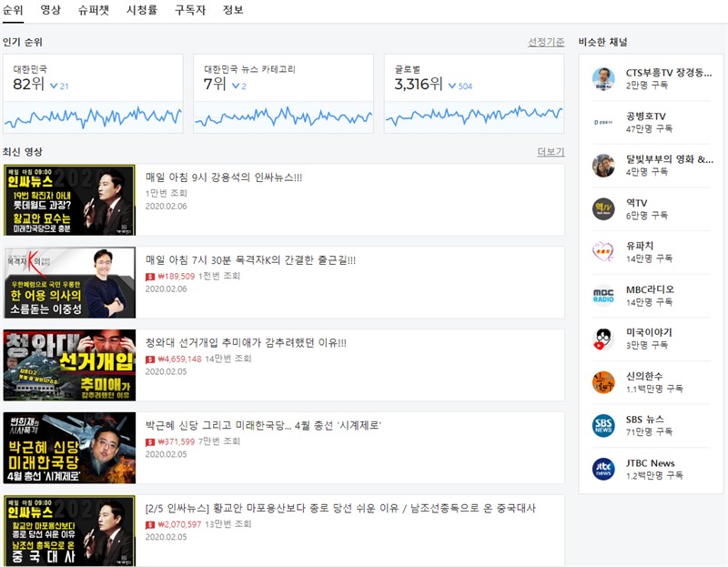Click the 선정기준 link
The width and height of the screenshot is (728, 567).
tap(546, 42)
